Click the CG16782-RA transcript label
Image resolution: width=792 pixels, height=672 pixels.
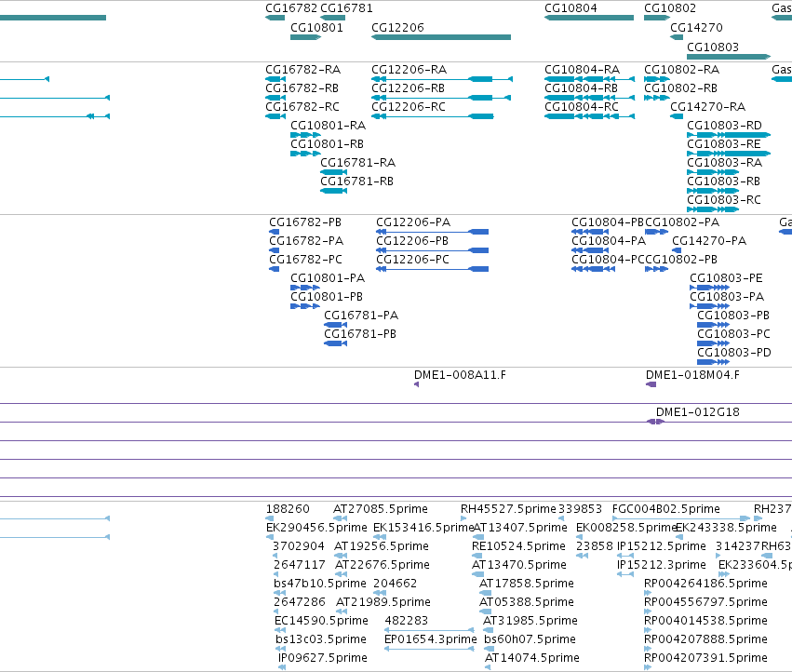click(303, 69)
